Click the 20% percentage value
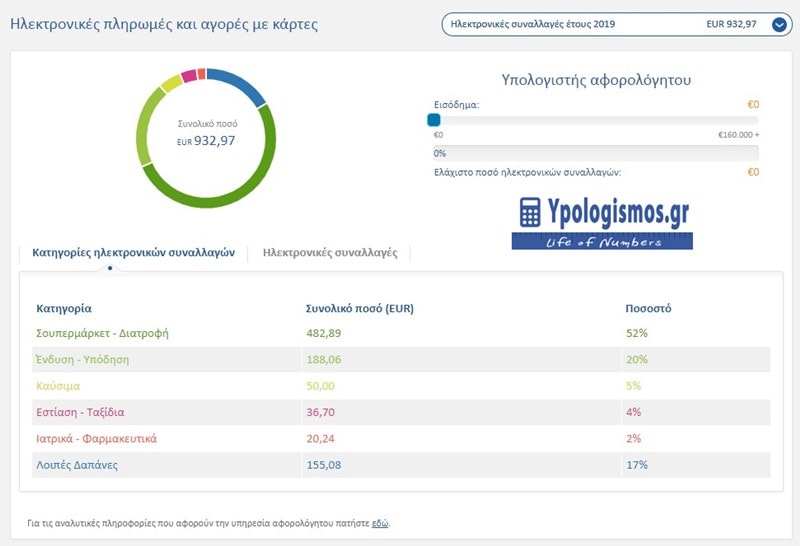 [x=637, y=360]
